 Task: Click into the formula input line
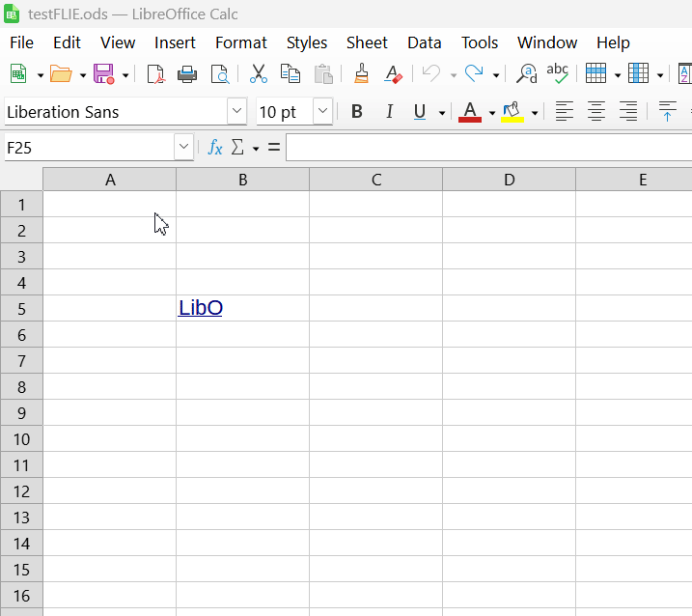pos(487,148)
